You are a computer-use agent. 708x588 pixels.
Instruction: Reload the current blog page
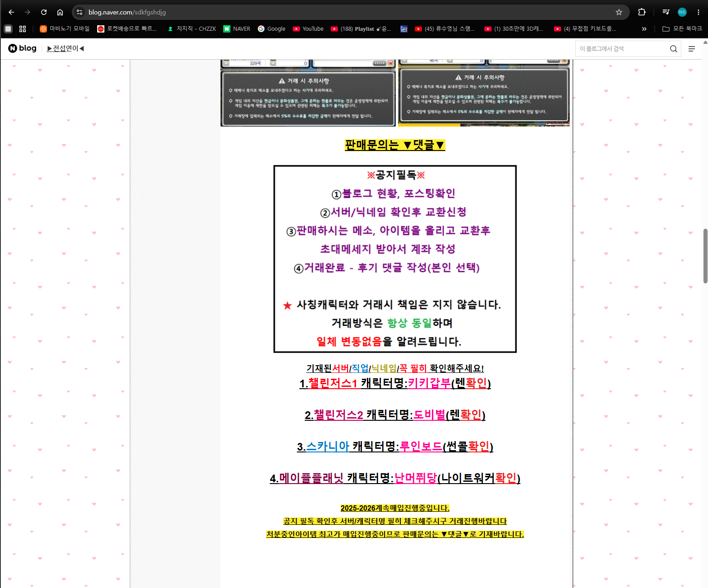pyautogui.click(x=44, y=12)
